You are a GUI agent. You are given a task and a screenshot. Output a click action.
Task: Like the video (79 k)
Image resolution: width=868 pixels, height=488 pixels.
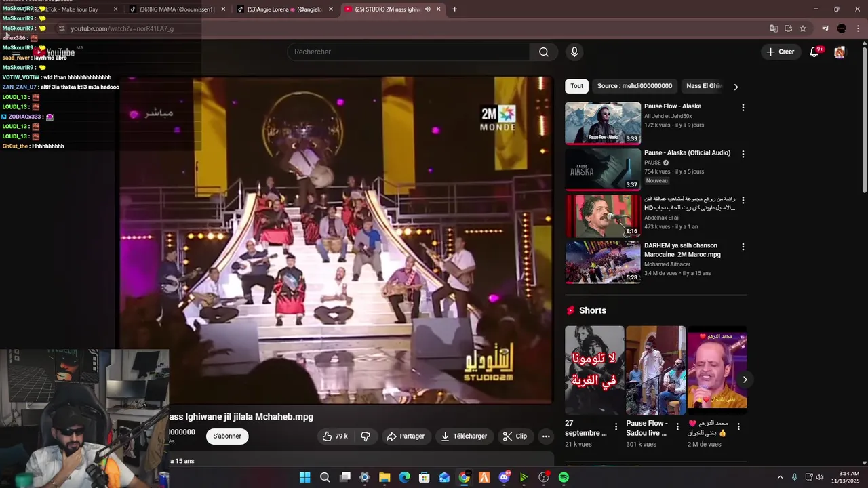coord(335,436)
